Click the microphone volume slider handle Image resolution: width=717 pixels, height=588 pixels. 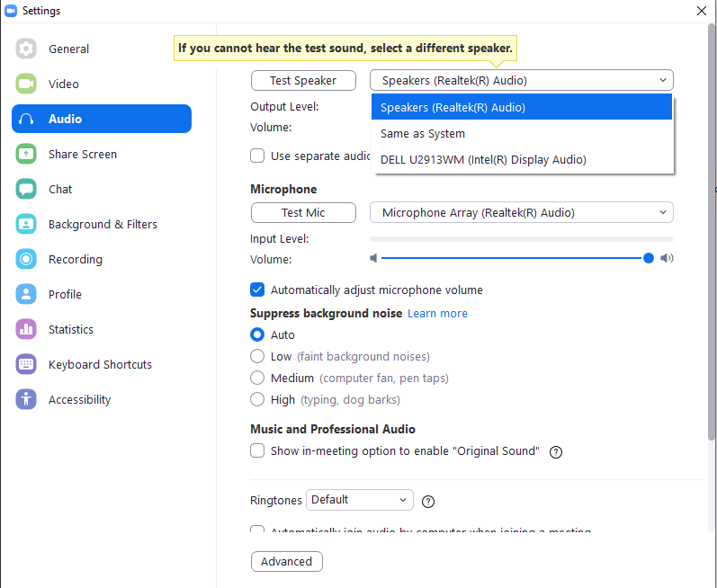coord(649,258)
